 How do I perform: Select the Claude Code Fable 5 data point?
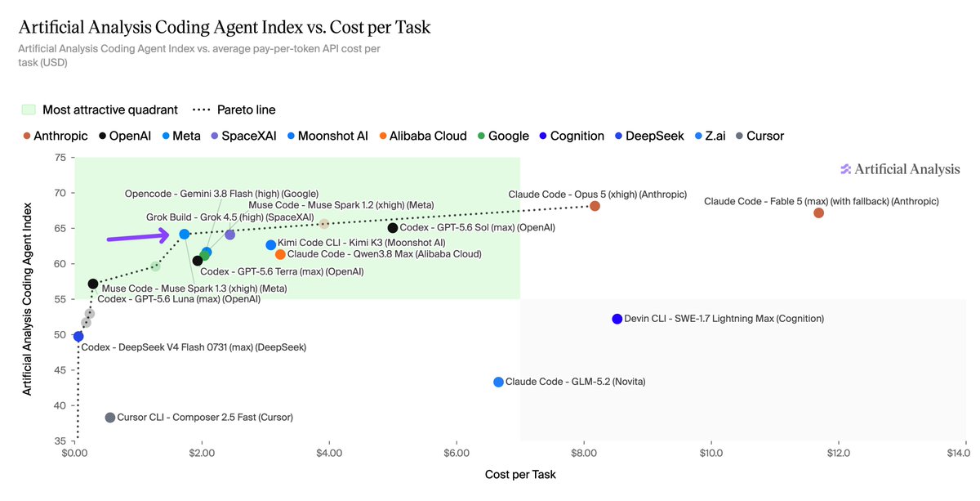818,212
